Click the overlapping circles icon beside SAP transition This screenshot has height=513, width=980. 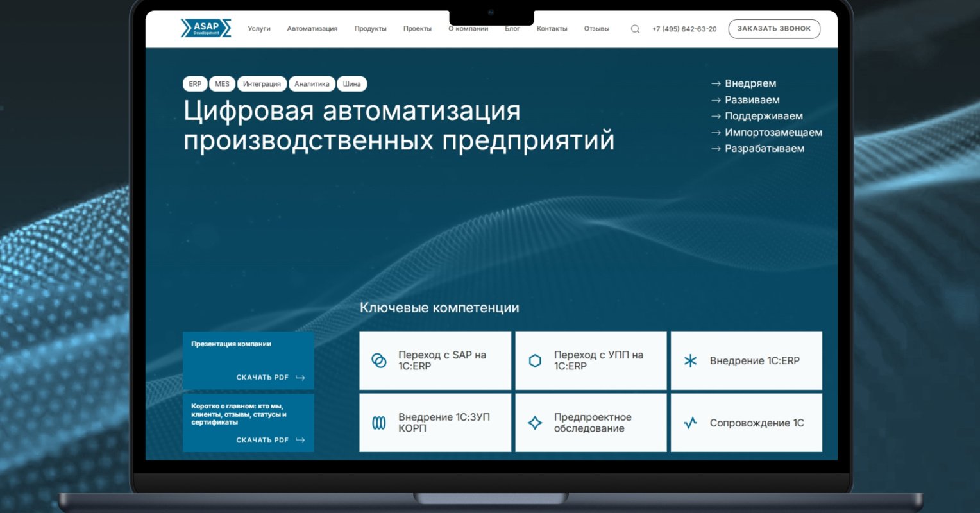point(379,360)
